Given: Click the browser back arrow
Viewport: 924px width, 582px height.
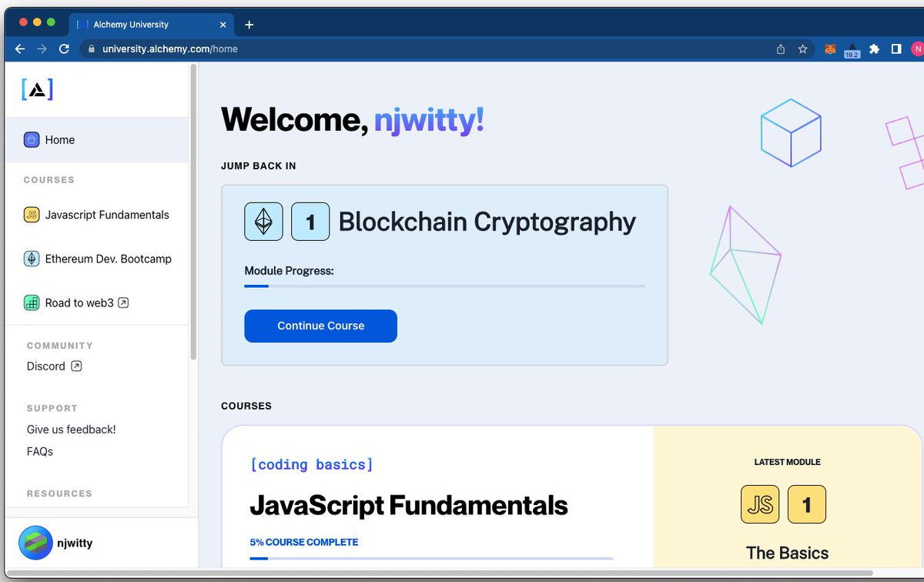Looking at the screenshot, I should tap(20, 48).
